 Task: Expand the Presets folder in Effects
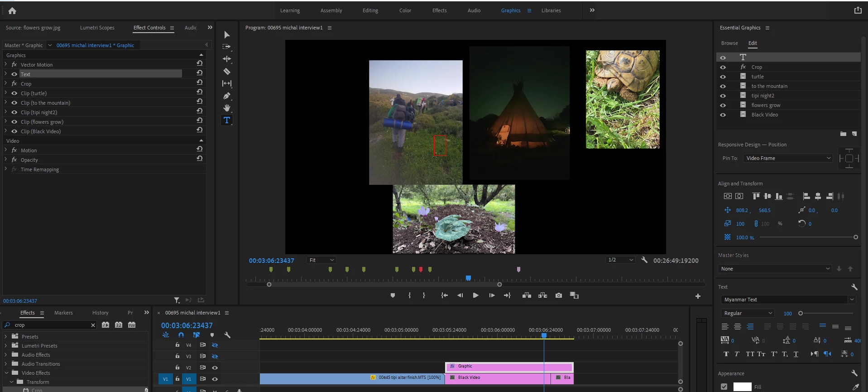tap(6, 336)
